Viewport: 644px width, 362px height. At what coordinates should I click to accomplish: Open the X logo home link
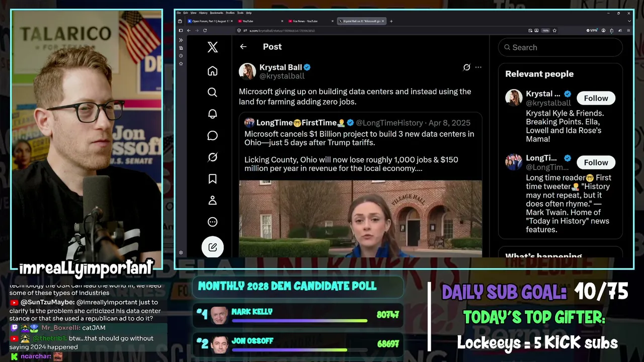point(212,47)
